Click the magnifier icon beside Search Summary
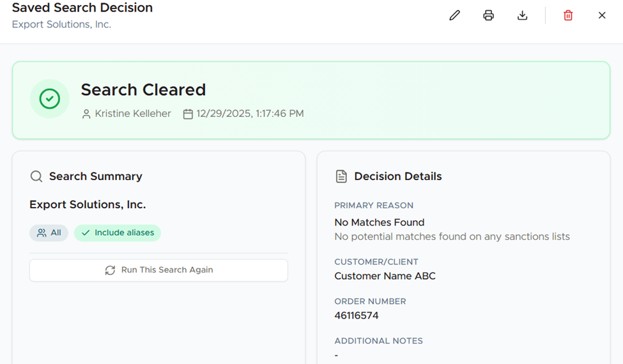Viewport: 623px width, 364px height. tap(36, 176)
